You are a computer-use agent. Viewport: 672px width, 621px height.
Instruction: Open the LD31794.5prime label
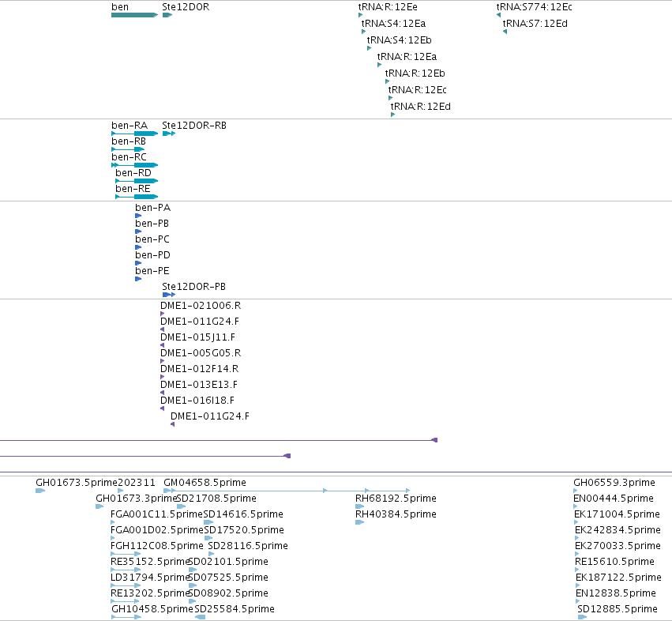[x=149, y=578]
